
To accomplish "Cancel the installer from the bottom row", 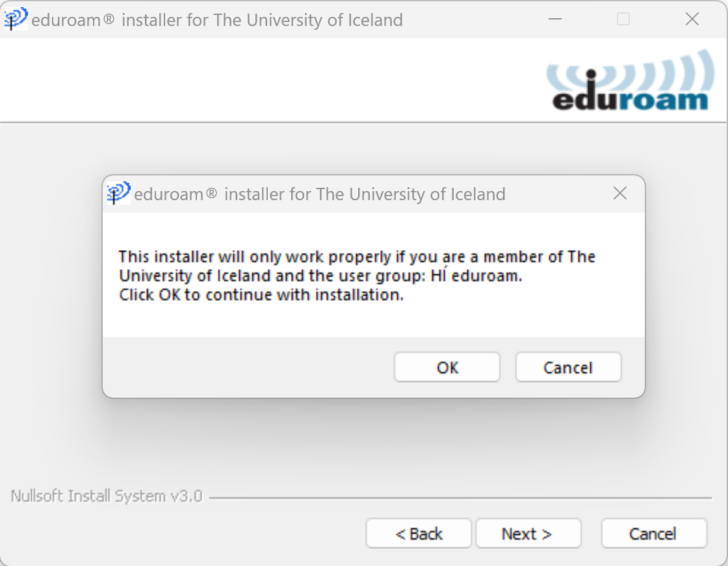I will click(654, 534).
